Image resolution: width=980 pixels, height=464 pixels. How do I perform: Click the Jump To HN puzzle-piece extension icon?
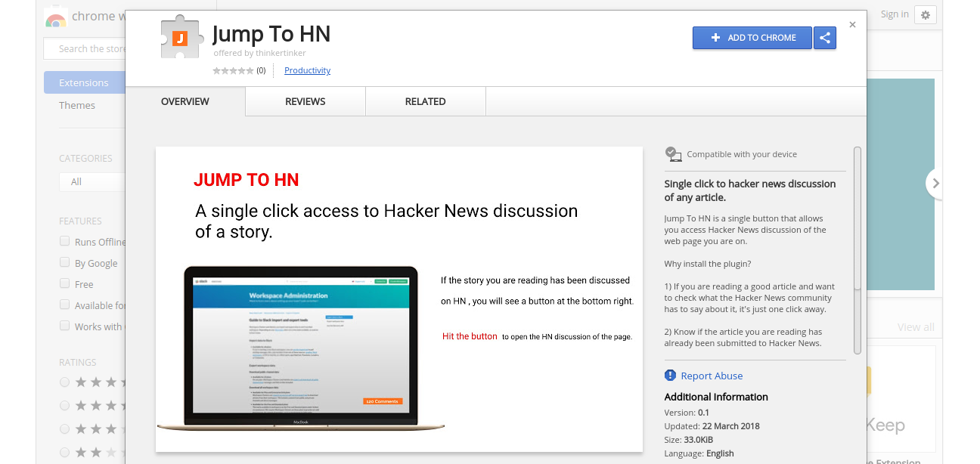click(181, 38)
